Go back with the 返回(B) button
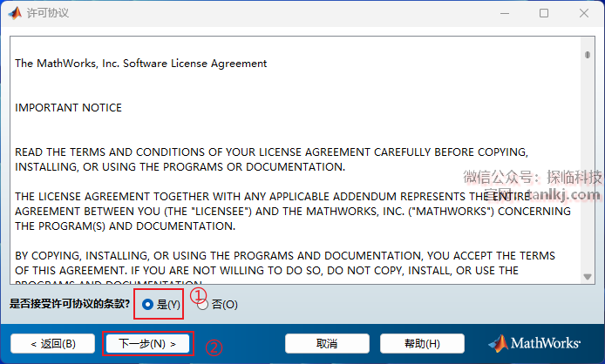 pos(52,344)
